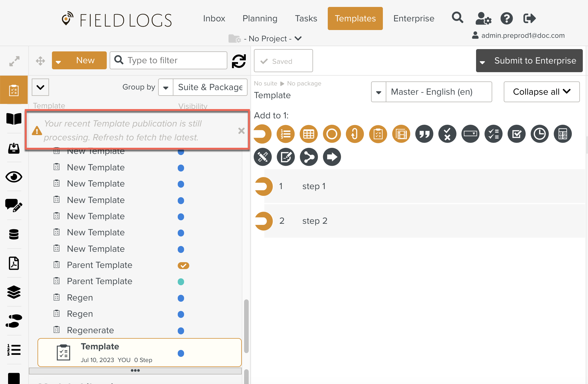Open the eye view sidebar icon
The width and height of the screenshot is (588, 384).
tap(14, 177)
